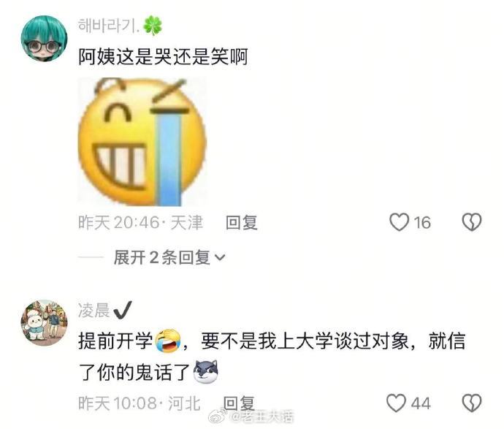View the large laughing-crying sticker image
This screenshot has width=504, height=429.
pyautogui.click(x=142, y=142)
